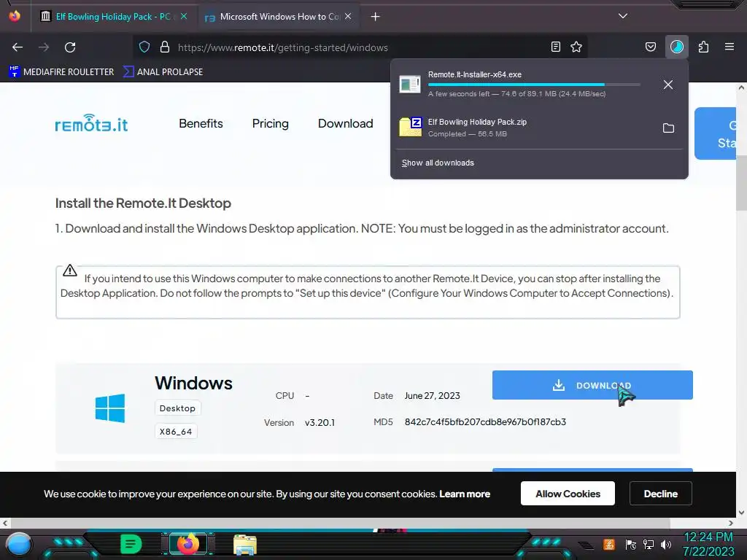Click the address bar URL field
The image size is (747, 560).
(360, 47)
